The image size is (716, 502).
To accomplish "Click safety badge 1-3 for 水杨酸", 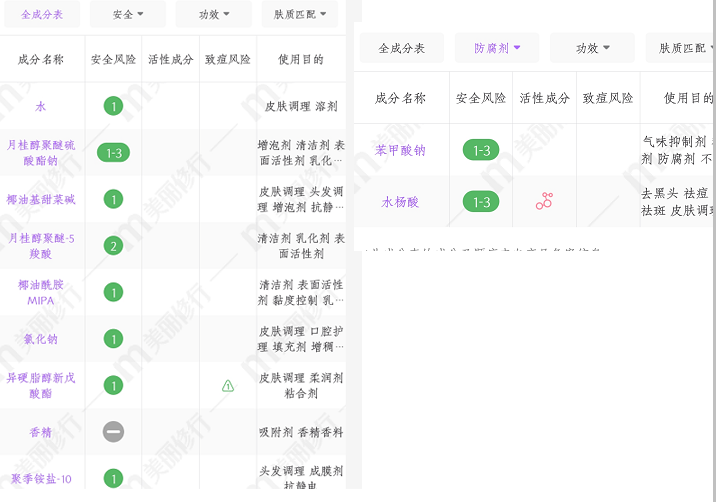I will pyautogui.click(x=481, y=201).
